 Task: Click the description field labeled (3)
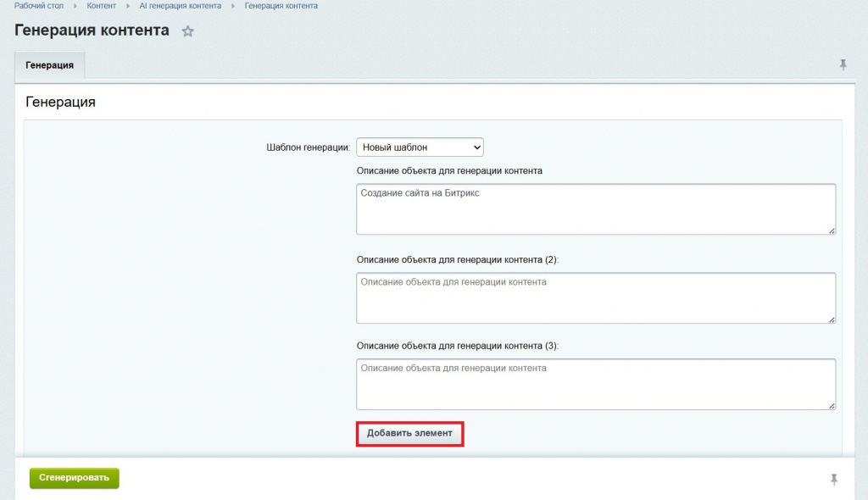tap(595, 384)
